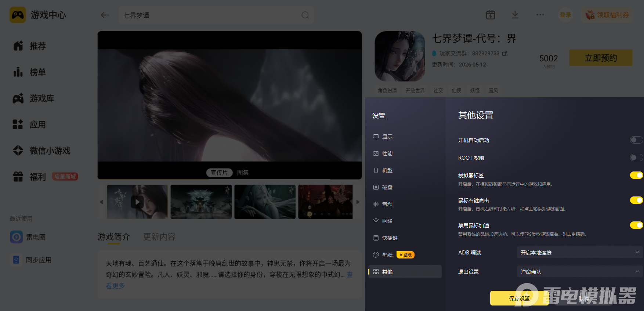Click the search magnifier icon
Image resolution: width=644 pixels, height=311 pixels.
[305, 15]
